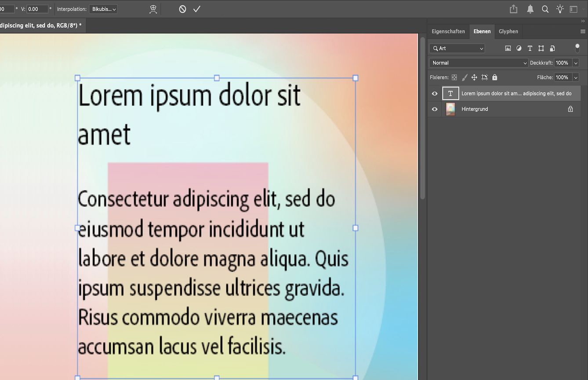Lock the layer position
The width and height of the screenshot is (588, 380).
point(474,77)
